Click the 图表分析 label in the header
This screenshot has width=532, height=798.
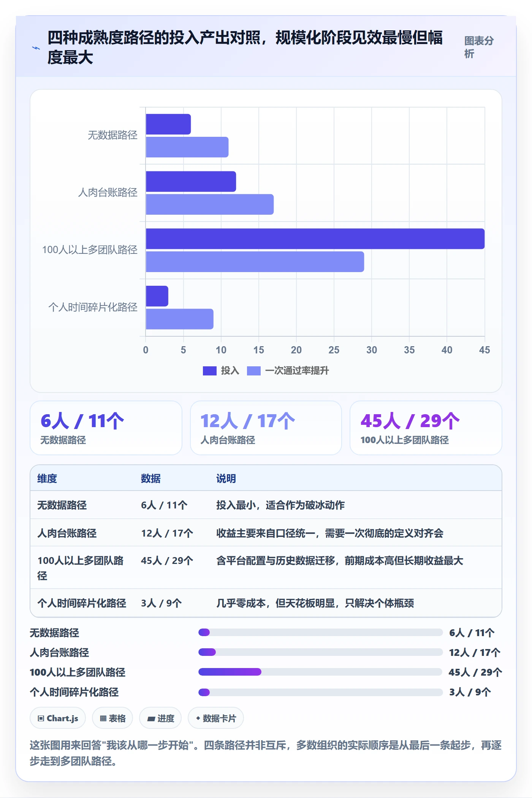479,47
